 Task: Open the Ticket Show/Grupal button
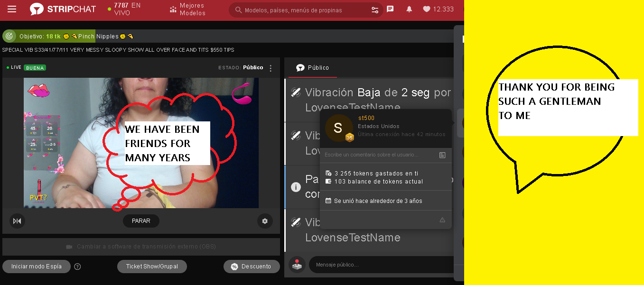tap(152, 267)
